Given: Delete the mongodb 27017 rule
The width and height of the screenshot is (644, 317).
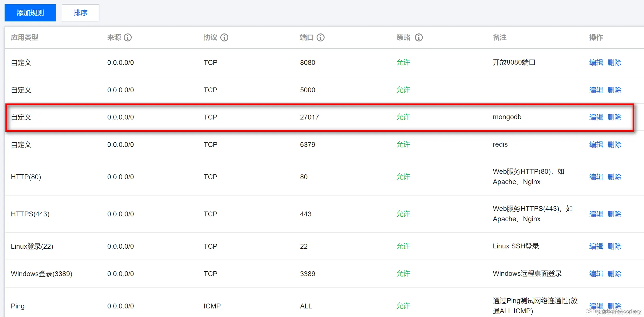Looking at the screenshot, I should click(x=614, y=117).
